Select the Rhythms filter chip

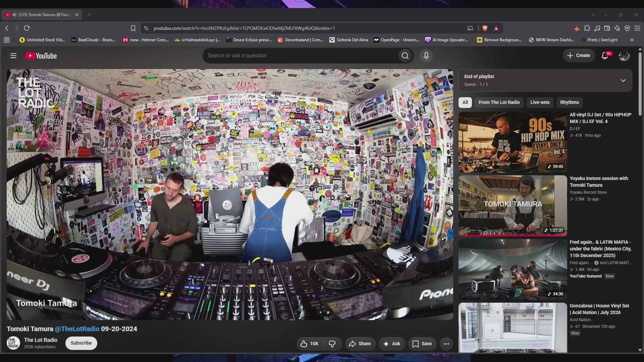coord(570,102)
